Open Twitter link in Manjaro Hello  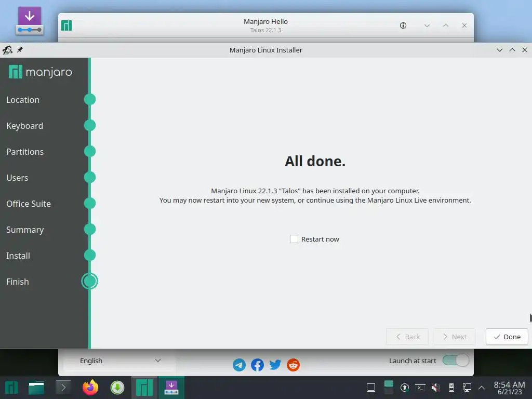click(x=275, y=365)
